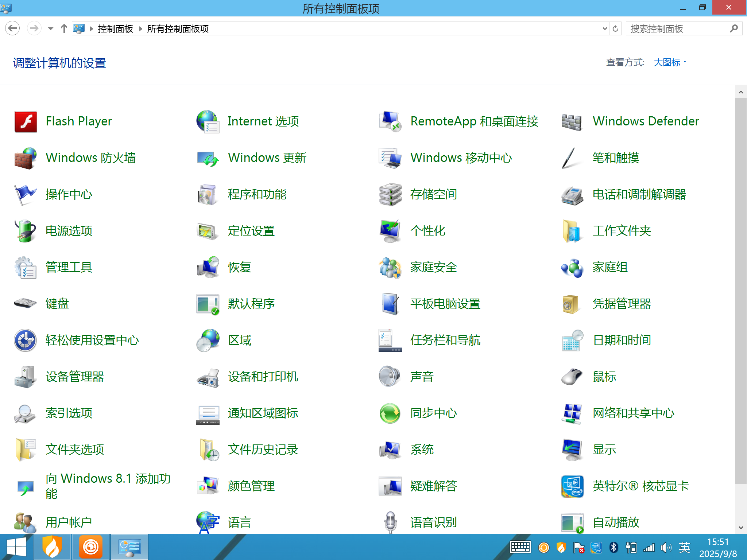The width and height of the screenshot is (747, 560).
Task: Click 平板电脑设置 link
Action: coord(445,304)
